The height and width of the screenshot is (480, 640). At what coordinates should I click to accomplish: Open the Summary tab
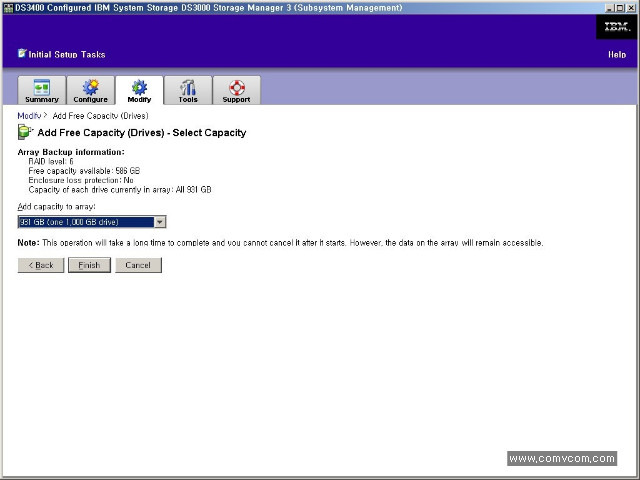(x=42, y=90)
